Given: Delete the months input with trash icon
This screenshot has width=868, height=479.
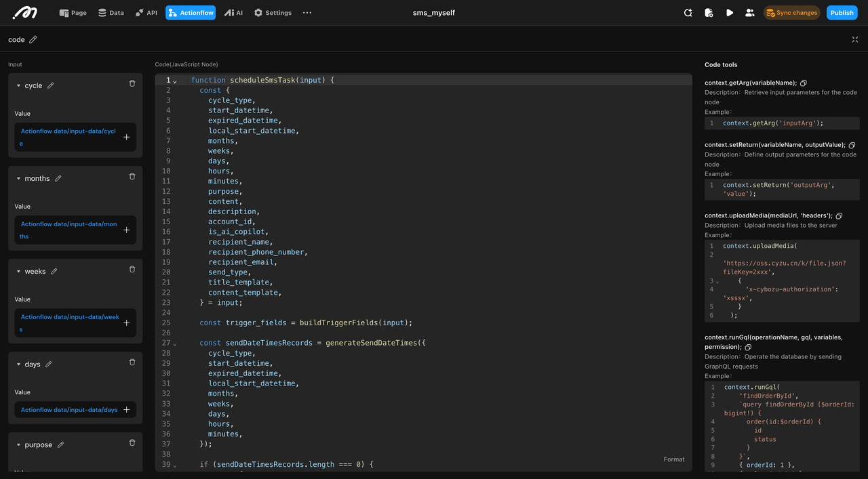Looking at the screenshot, I should (x=132, y=177).
